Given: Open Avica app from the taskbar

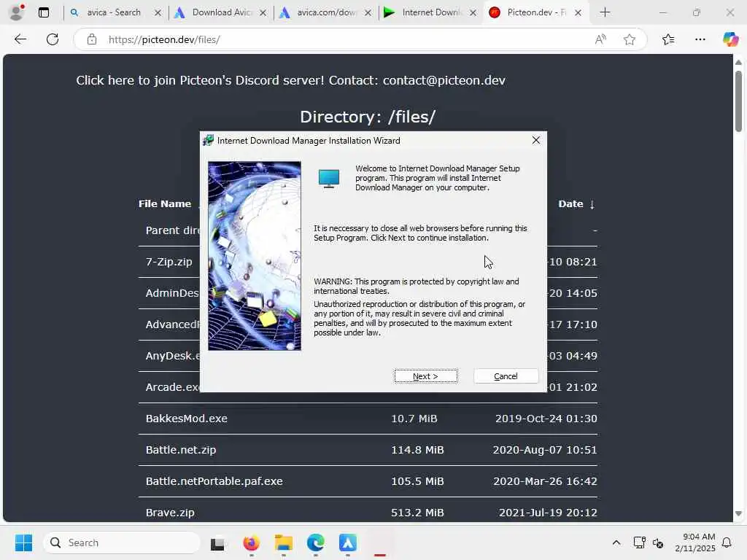Looking at the screenshot, I should click(348, 542).
